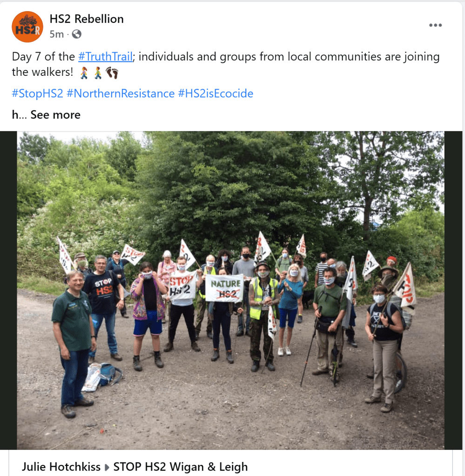Click the walking man emoji
Viewport: 465px width, 476px height.
pos(97,73)
